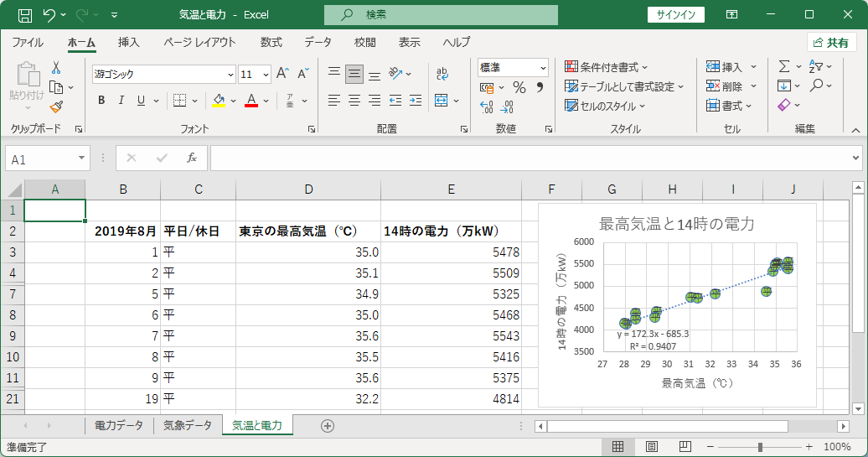Open the font name dropdown 游ゴシック
The width and height of the screenshot is (868, 457).
(231, 75)
